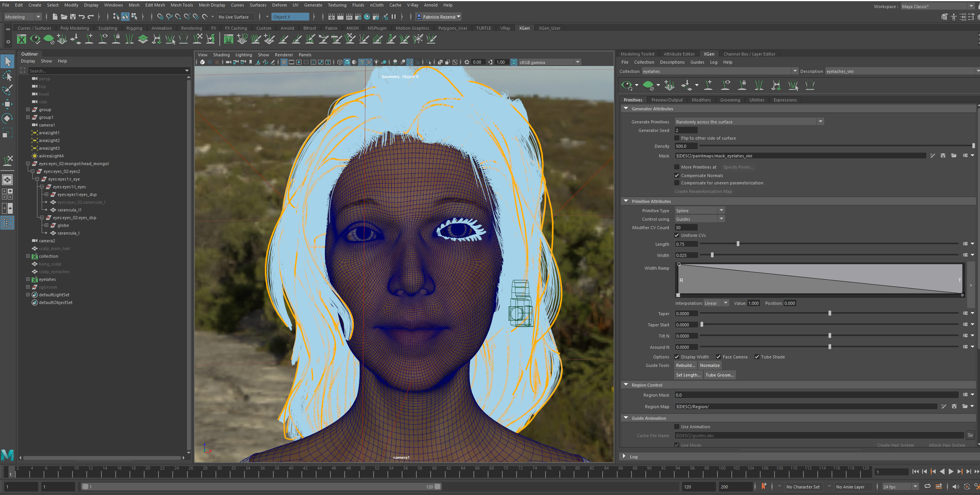This screenshot has height=495, width=980.
Task: Adjust the Width slider
Action: pos(712,255)
